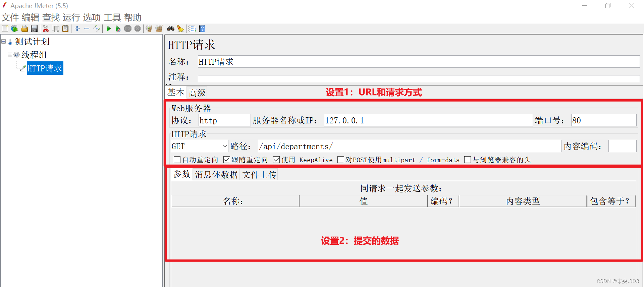
Task: Click the 包含等于? column header
Action: [x=611, y=201]
